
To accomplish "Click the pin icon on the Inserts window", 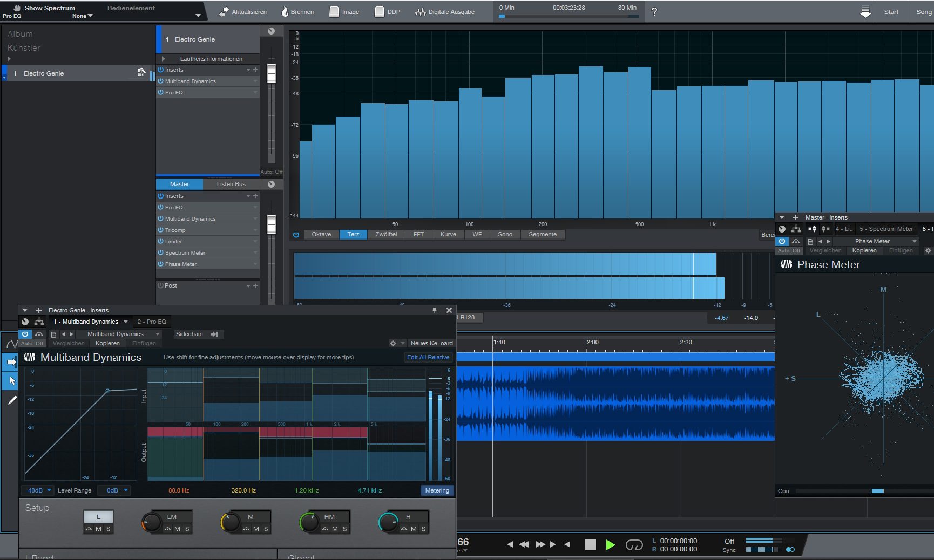I will tap(435, 310).
